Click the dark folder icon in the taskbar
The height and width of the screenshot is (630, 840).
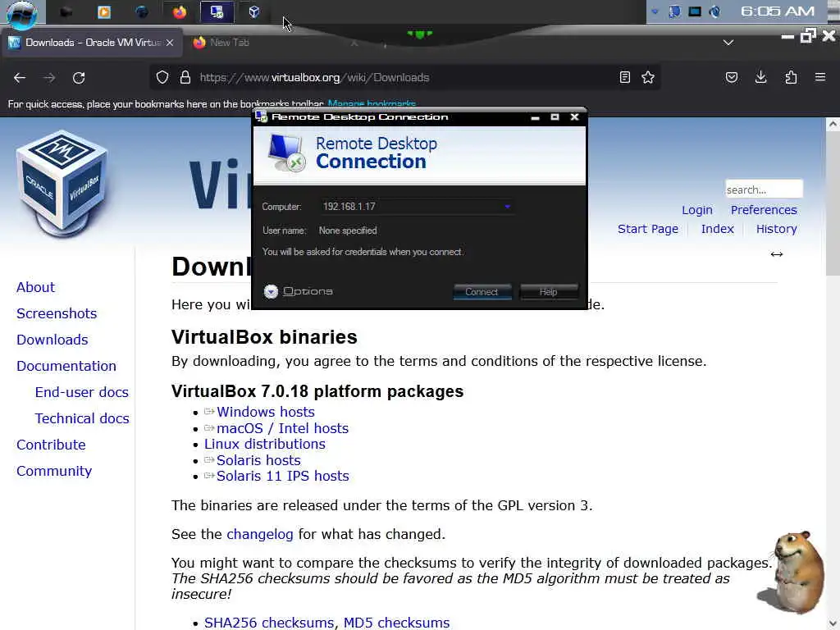66,11
